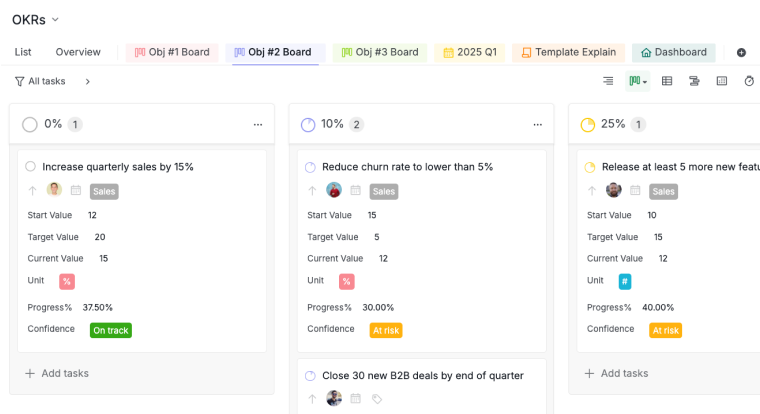Add a new view with plus icon
Screen dimensions: 760x414
point(741,52)
